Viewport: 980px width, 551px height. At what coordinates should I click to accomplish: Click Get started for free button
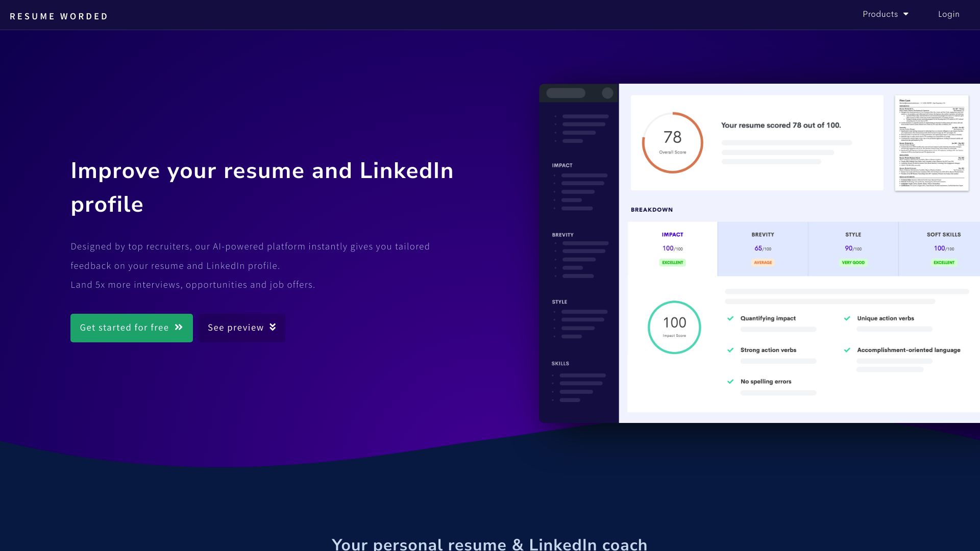pyautogui.click(x=131, y=328)
